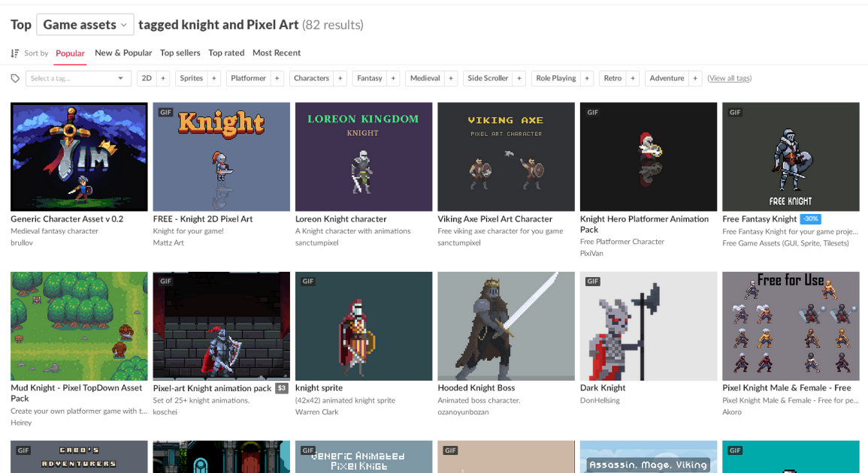Open the Viking Axe Pixel Art Character title
Screen dimensions: 868x473
click(495, 219)
